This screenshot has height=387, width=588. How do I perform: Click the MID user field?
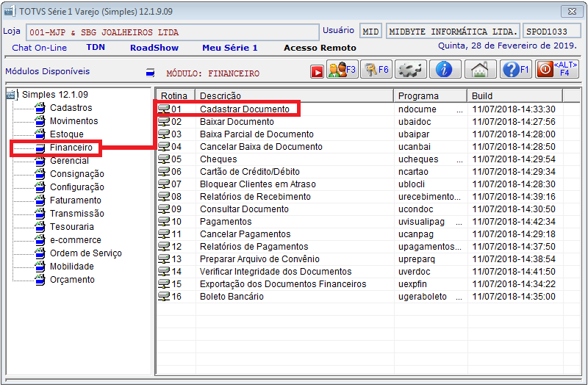coord(370,32)
